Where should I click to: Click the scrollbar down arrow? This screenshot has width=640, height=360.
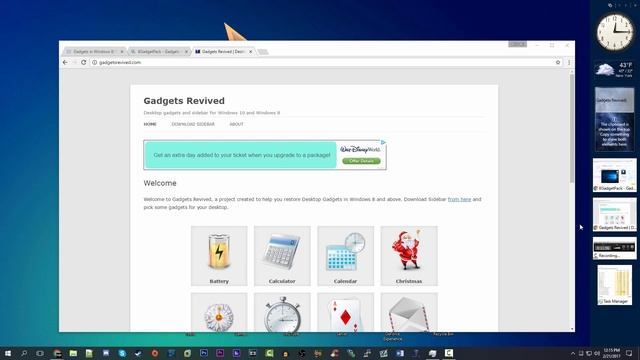click(572, 329)
